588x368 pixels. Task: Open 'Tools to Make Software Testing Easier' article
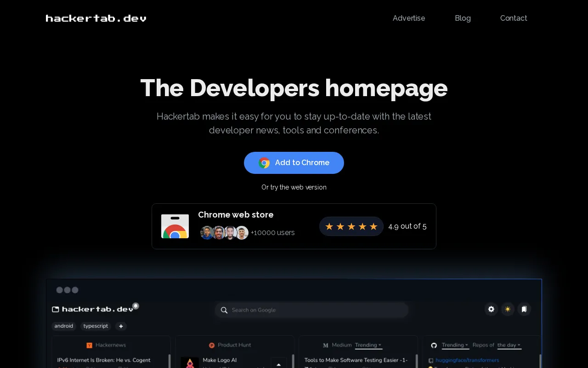(356, 360)
